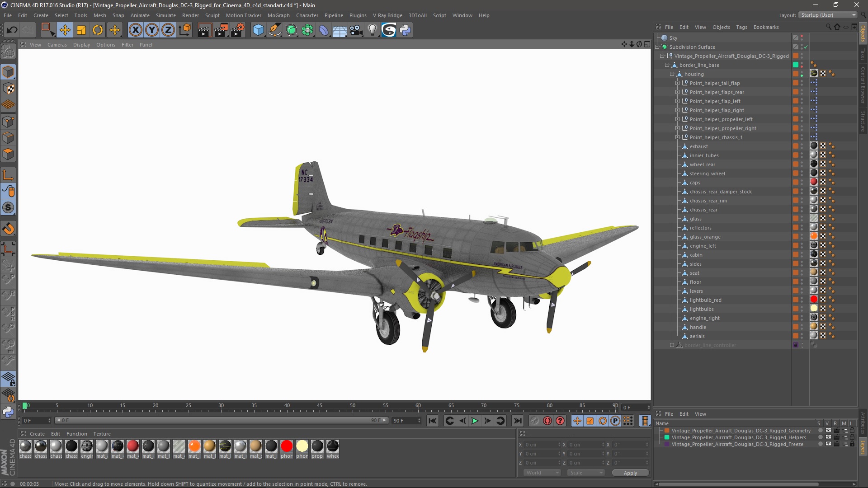This screenshot has height=488, width=868.
Task: Add a deformer object icon
Action: (324, 30)
